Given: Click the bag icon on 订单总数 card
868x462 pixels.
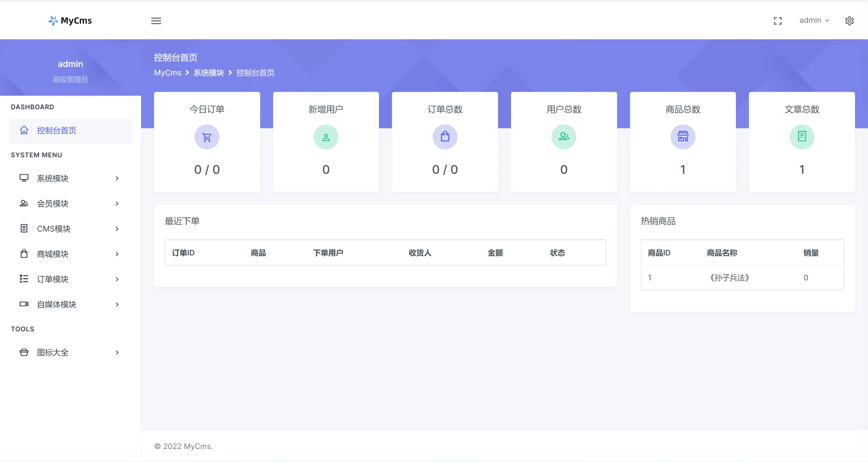Looking at the screenshot, I should (x=445, y=137).
